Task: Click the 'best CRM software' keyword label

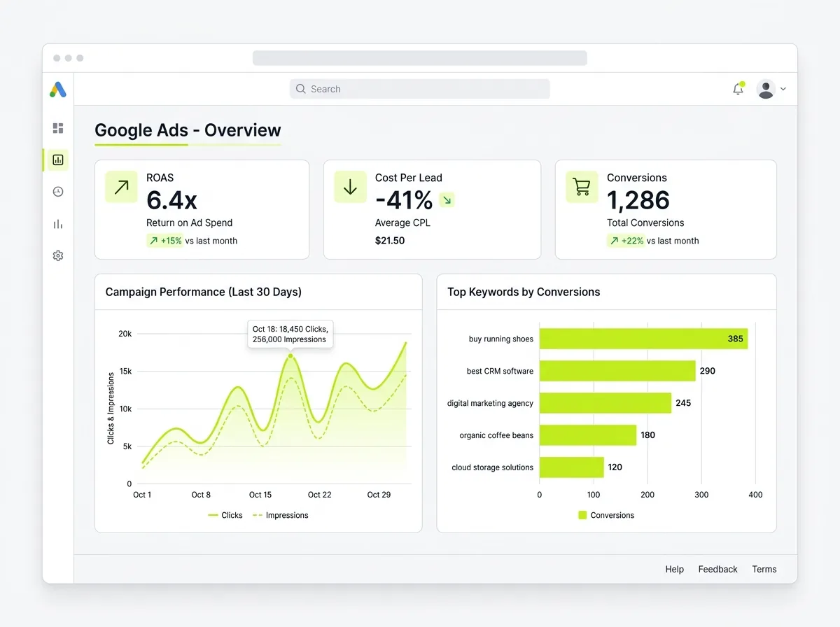Action: [x=500, y=371]
